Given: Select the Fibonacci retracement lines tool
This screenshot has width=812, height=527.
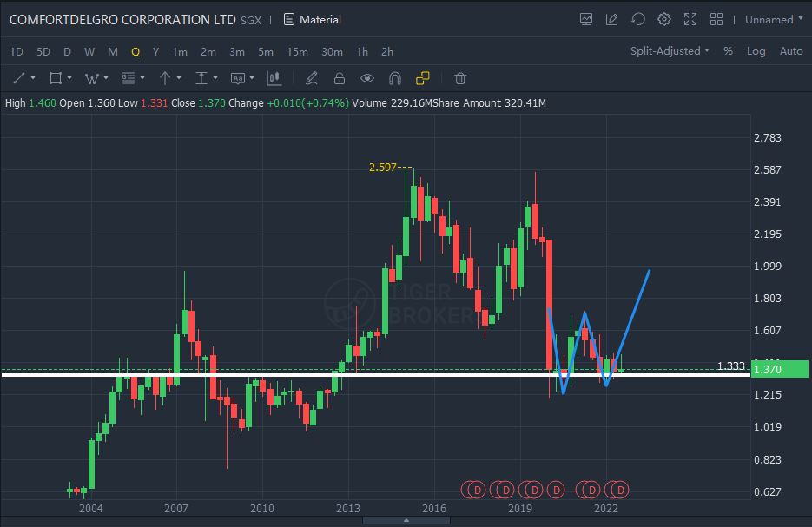Looking at the screenshot, I should coord(129,78).
